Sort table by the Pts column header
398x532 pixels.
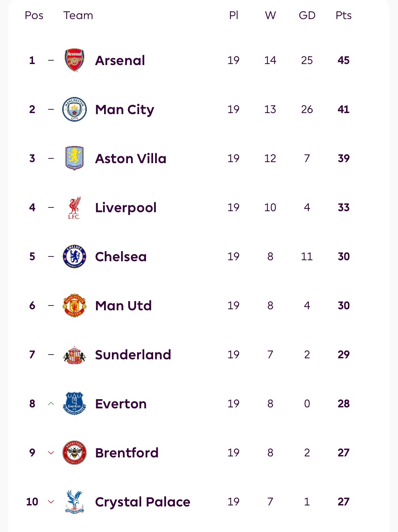click(x=344, y=15)
